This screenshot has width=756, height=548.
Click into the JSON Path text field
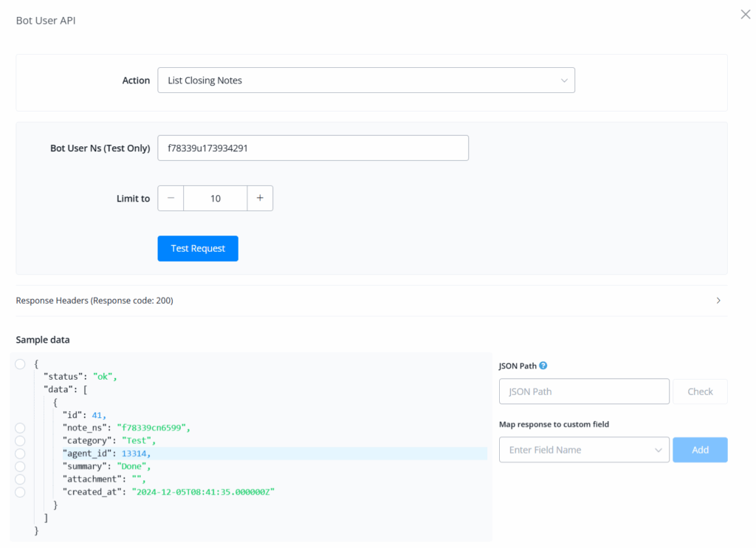[x=584, y=391]
